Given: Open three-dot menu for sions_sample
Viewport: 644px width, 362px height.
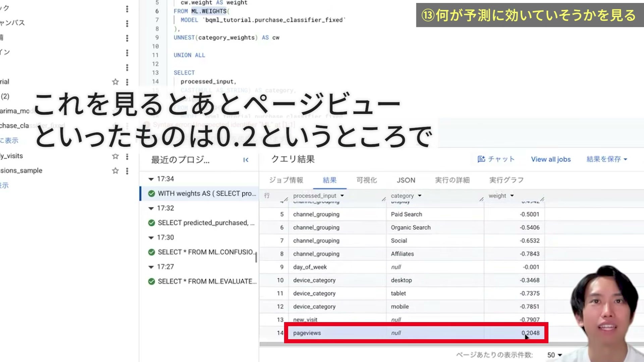Looking at the screenshot, I should pos(127,171).
